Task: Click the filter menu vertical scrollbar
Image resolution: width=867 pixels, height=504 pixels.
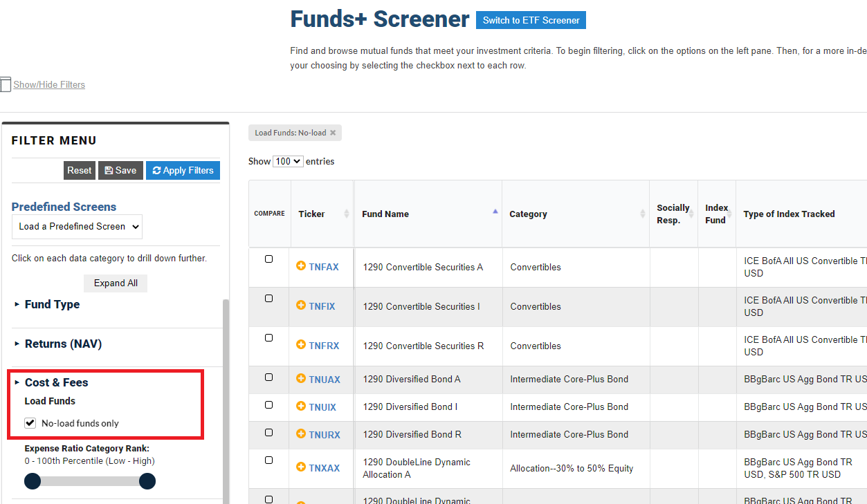Action: point(226,401)
